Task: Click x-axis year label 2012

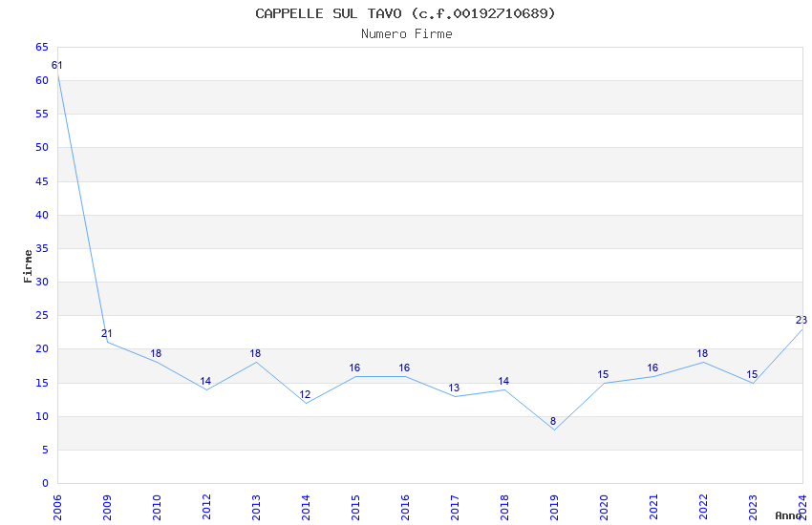Action: [x=206, y=508]
